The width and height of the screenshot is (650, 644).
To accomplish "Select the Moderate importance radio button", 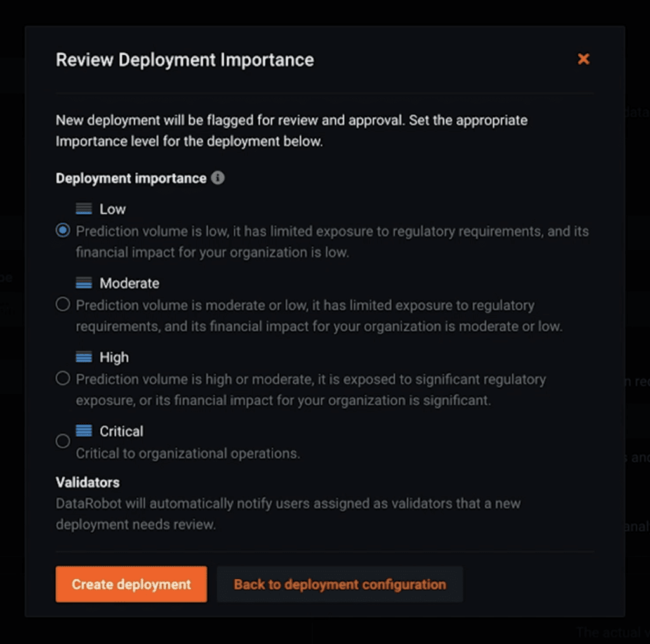I will (63, 304).
